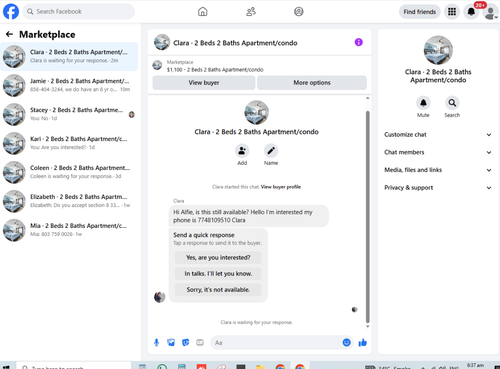Screen dimensions: 500x369
Task: Click the chat scrollbar up arrow
Action: [x=368, y=98]
